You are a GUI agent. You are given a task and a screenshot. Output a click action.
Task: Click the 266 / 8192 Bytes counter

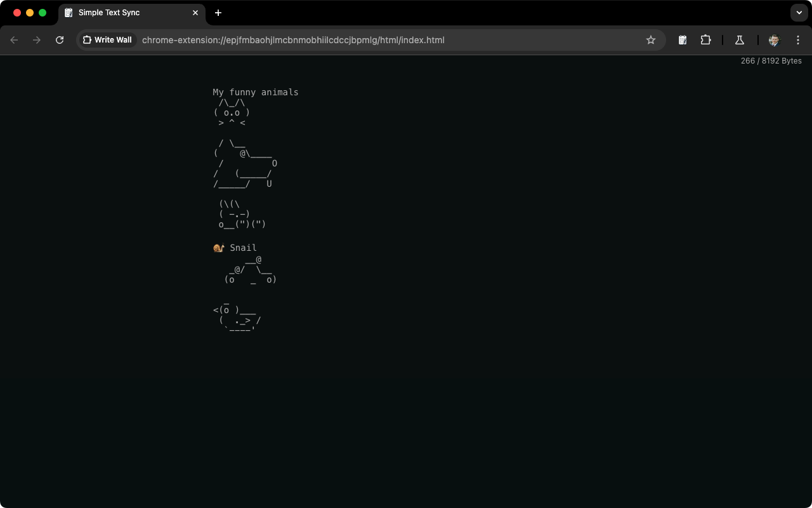[771, 61]
